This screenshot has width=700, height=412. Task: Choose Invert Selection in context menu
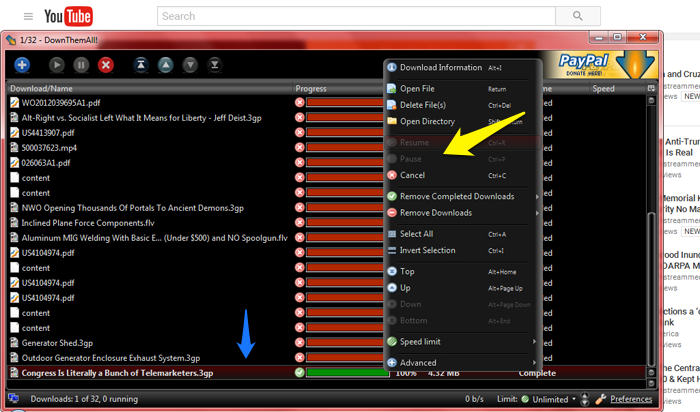coord(427,250)
